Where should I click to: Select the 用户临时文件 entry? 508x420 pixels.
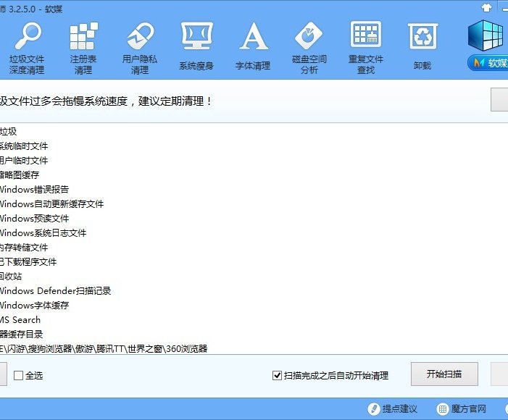pos(24,161)
